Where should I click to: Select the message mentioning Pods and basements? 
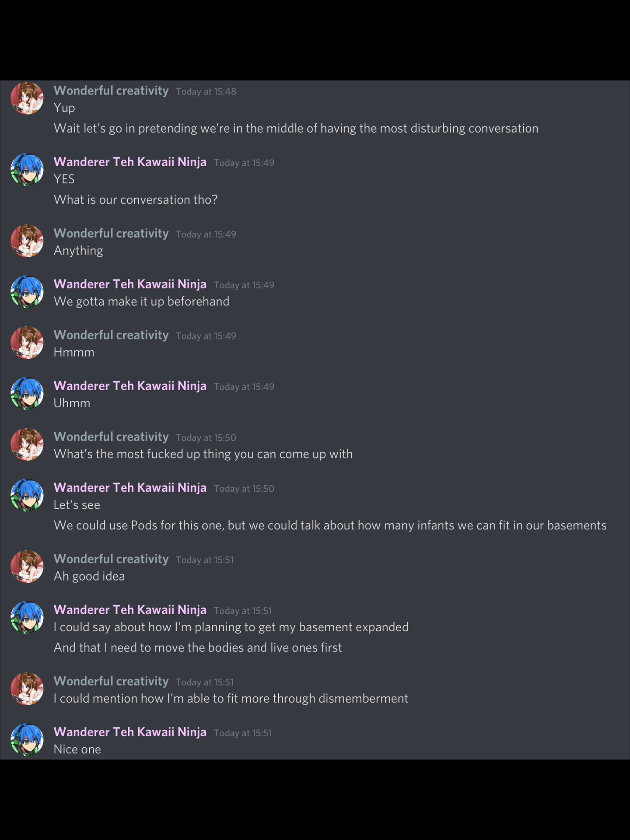(330, 525)
